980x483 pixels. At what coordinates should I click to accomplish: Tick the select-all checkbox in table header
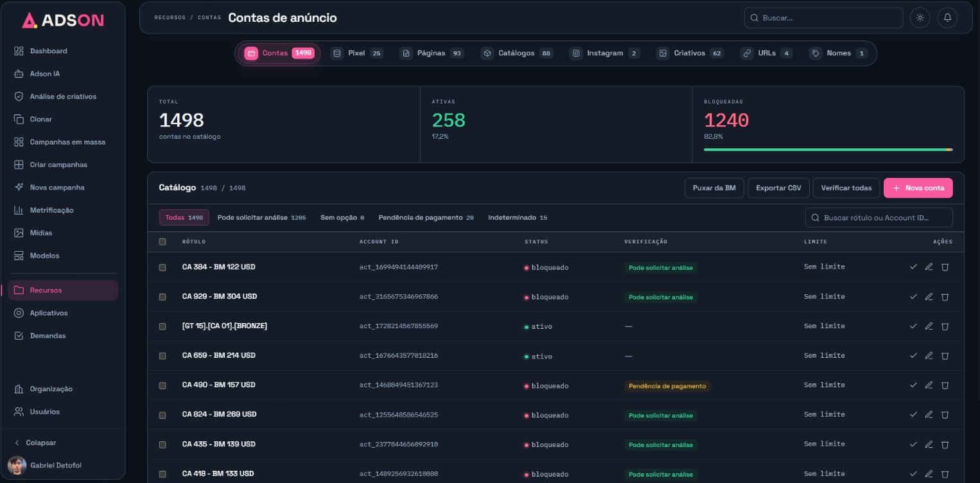(162, 241)
